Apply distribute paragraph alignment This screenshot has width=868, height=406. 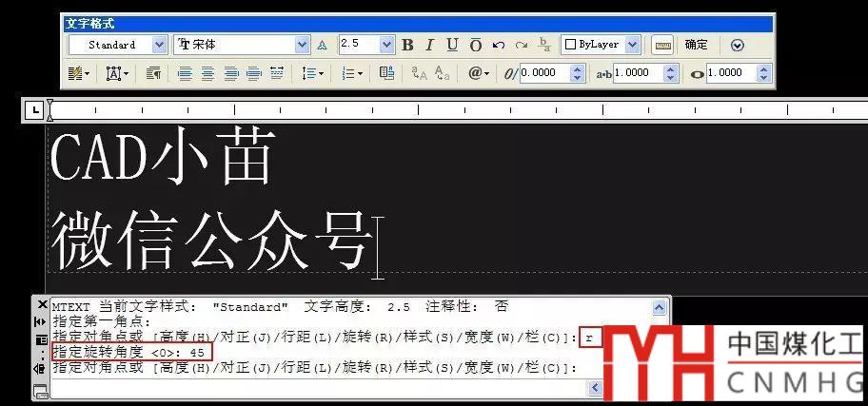click(x=277, y=73)
